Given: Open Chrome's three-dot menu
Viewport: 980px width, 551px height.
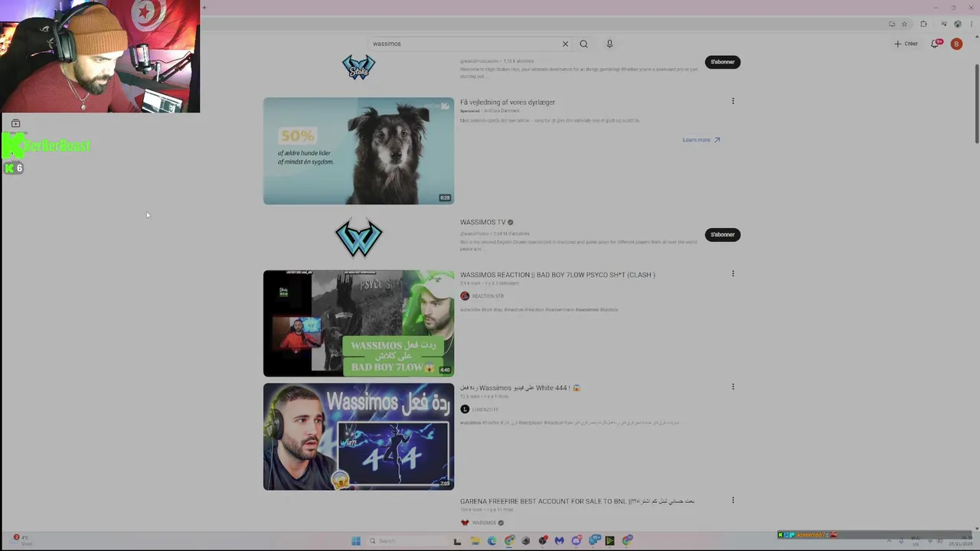Looking at the screenshot, I should pyautogui.click(x=972, y=24).
